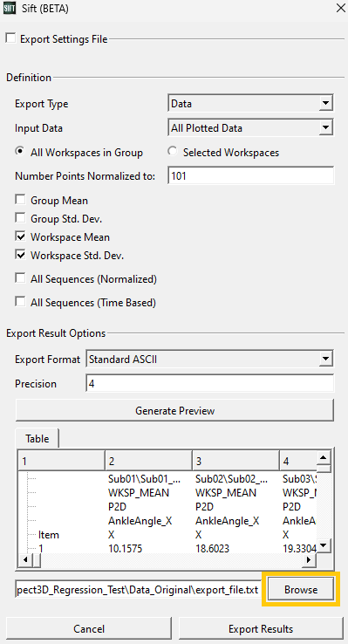Image resolution: width=348 pixels, height=644 pixels.
Task: Click the value 19.3304 in table
Action: (x=299, y=548)
